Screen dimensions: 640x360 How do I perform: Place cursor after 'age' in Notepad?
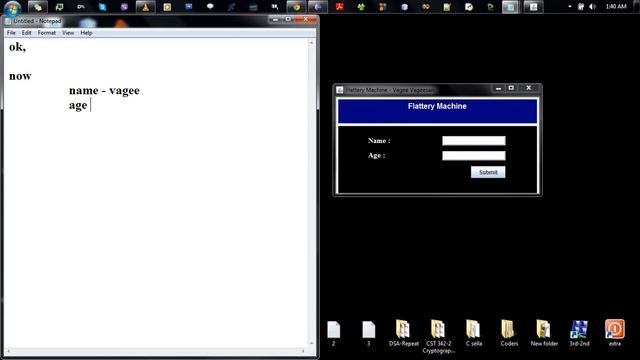tap(89, 105)
